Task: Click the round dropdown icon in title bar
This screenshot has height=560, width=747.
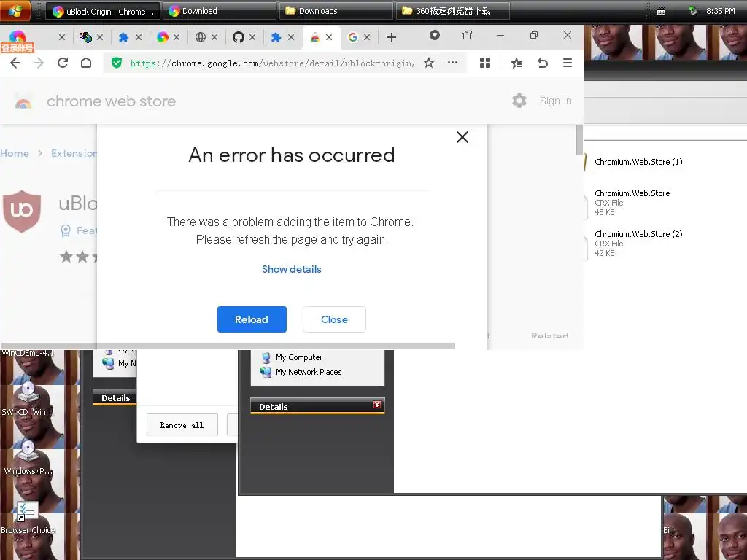Action: [x=435, y=35]
